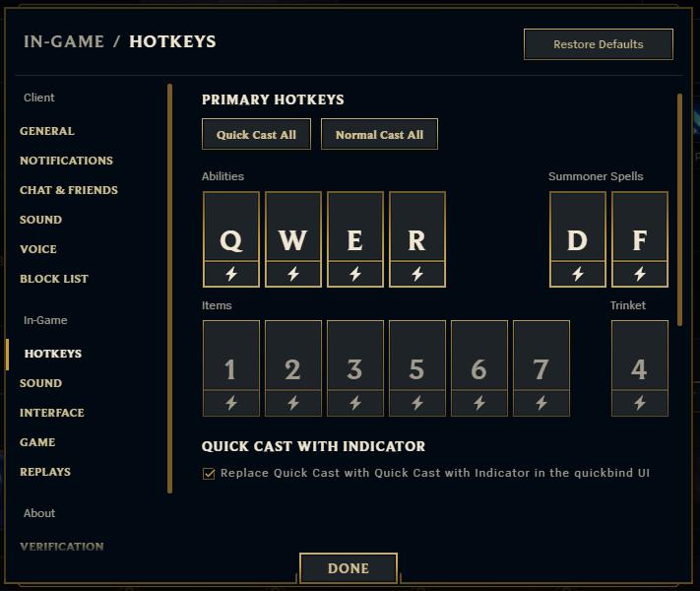Toggle quick cast lightning icon under Q

click(231, 274)
